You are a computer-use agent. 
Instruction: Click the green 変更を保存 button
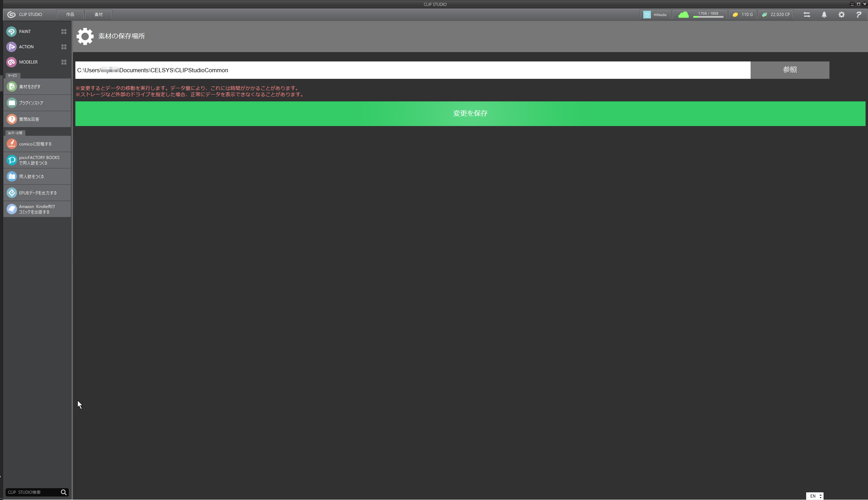pyautogui.click(x=470, y=114)
